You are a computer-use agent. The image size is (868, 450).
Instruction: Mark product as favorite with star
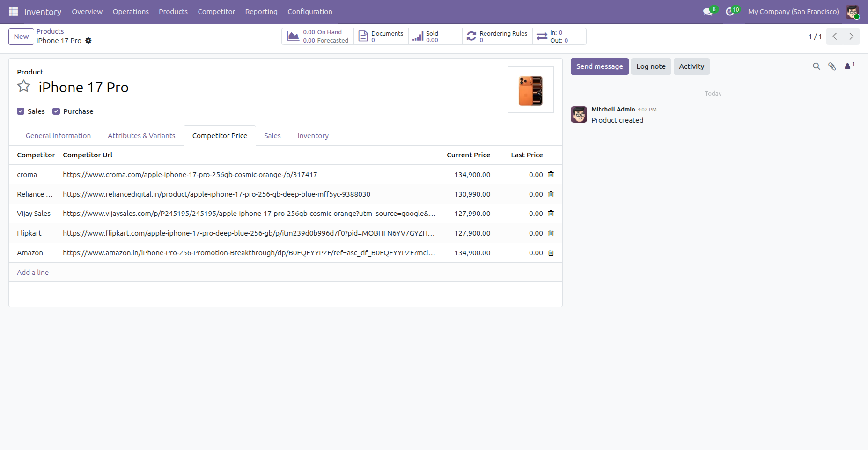tap(24, 86)
